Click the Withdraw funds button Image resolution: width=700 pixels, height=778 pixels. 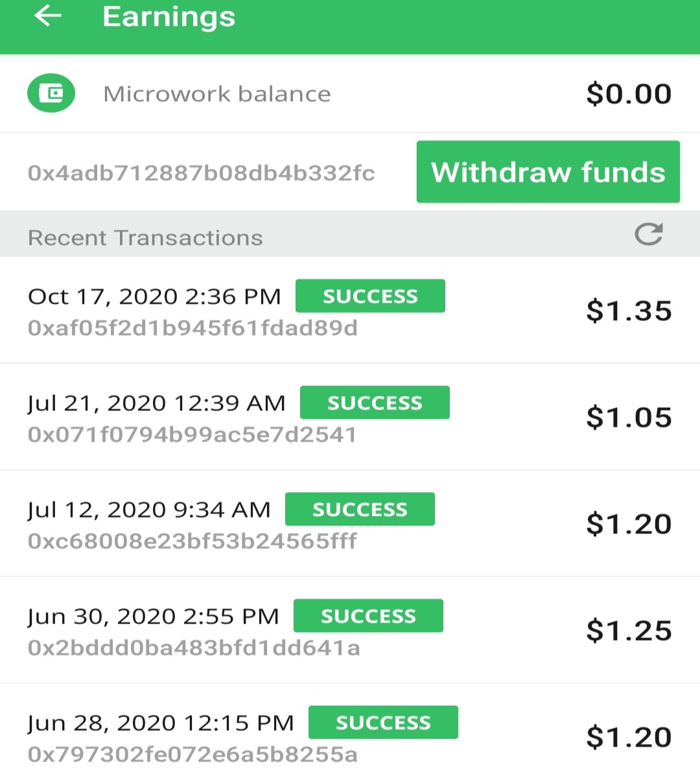click(x=548, y=172)
